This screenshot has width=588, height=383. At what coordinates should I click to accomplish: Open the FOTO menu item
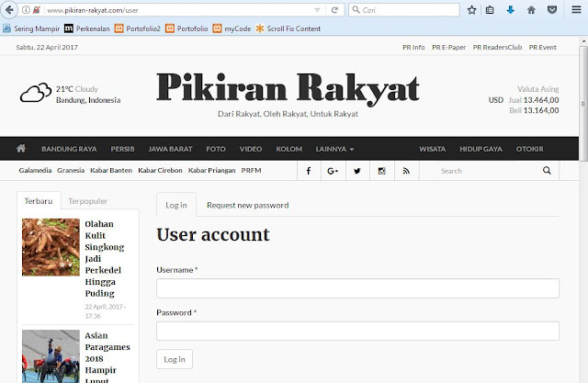pos(216,149)
